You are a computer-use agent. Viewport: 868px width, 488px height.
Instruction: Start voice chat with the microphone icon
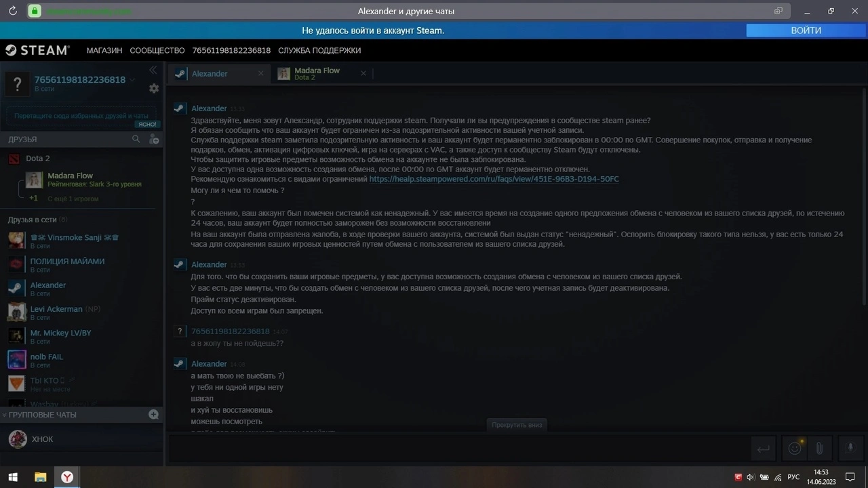pos(850,448)
